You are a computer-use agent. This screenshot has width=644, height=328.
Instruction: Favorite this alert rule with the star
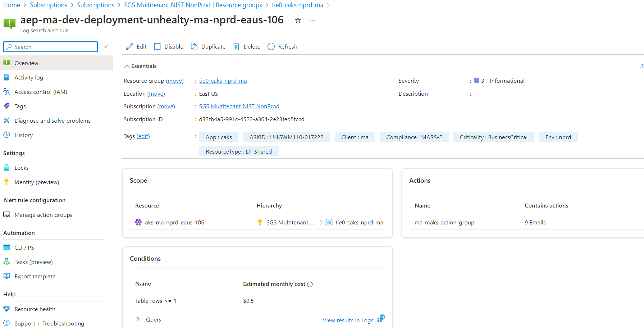tap(298, 20)
